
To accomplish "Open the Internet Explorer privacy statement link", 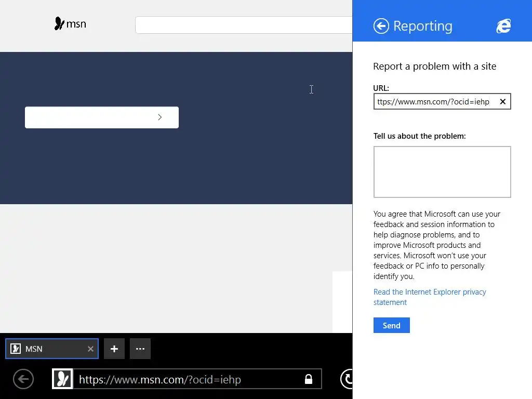I will coord(430,297).
